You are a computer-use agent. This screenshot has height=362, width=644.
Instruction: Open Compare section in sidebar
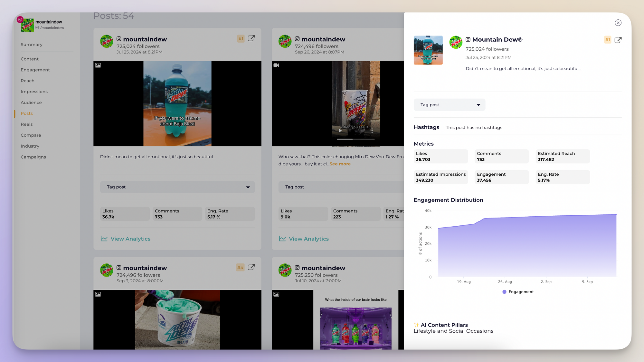[31, 135]
